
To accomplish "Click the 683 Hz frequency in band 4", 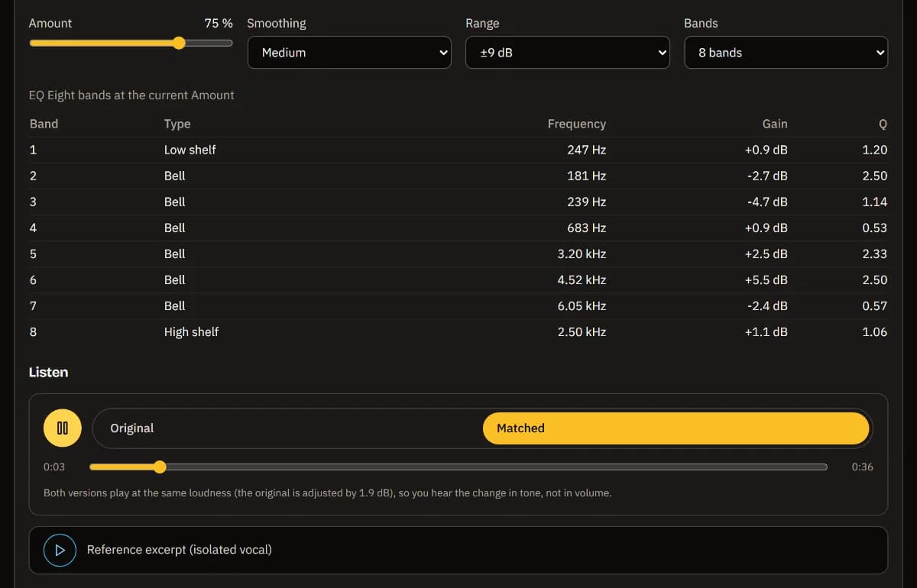I will pyautogui.click(x=587, y=228).
